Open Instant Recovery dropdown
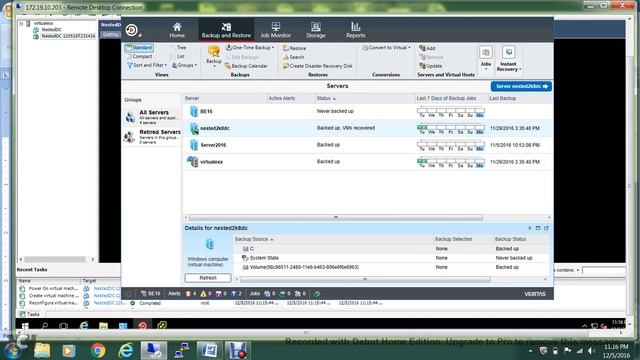The image size is (640, 360). point(509,58)
